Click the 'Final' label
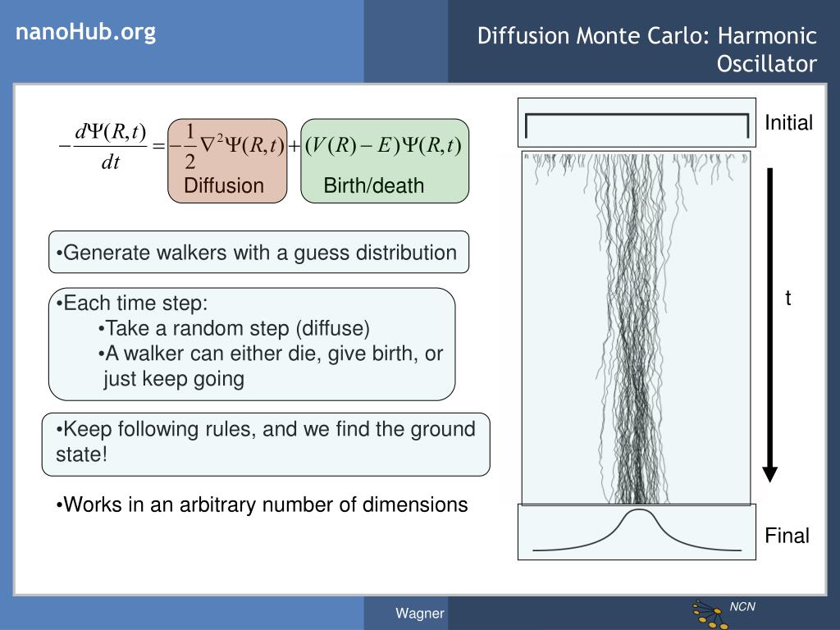The height and width of the screenshot is (630, 840). (x=787, y=536)
